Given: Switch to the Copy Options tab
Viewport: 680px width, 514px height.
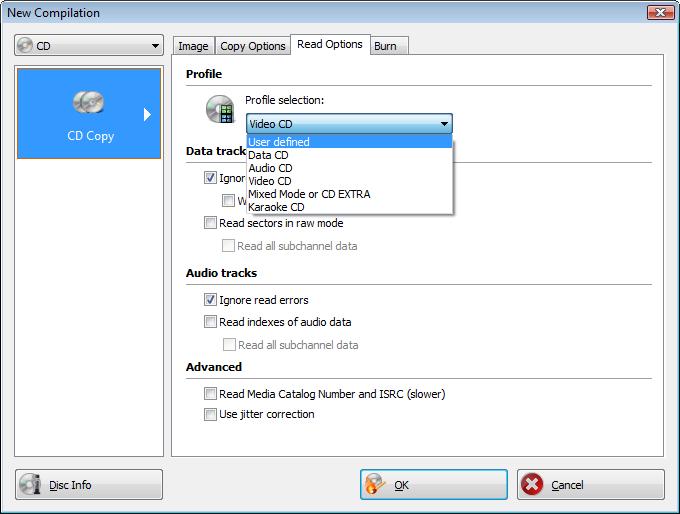Looking at the screenshot, I should [253, 46].
